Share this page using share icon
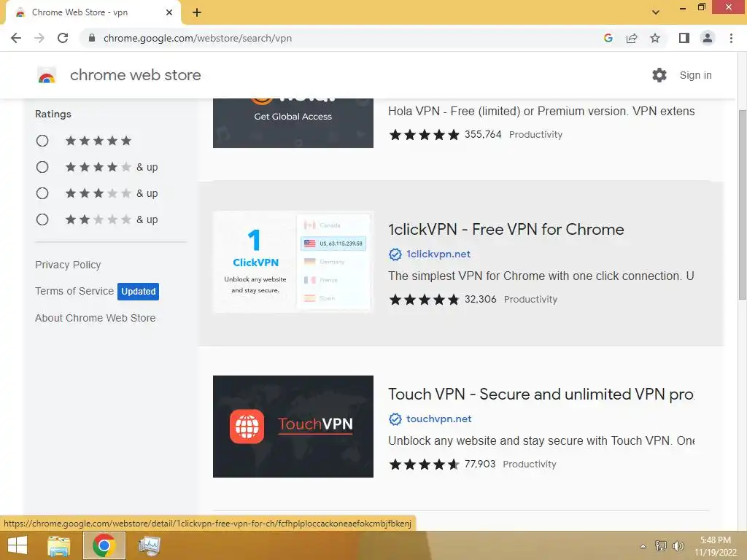Viewport: 747px width, 560px height. (x=632, y=38)
